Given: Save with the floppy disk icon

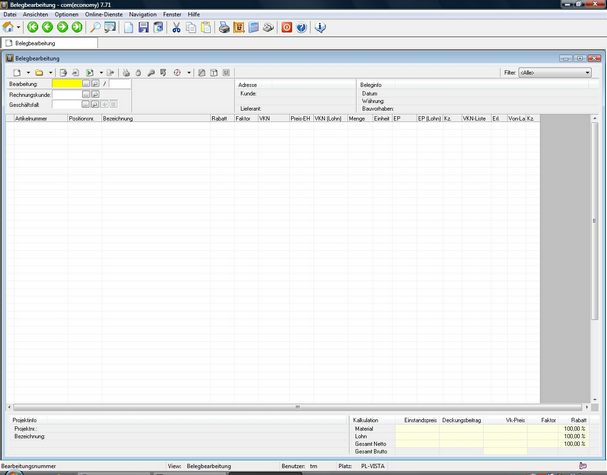Looking at the screenshot, I should point(143,27).
